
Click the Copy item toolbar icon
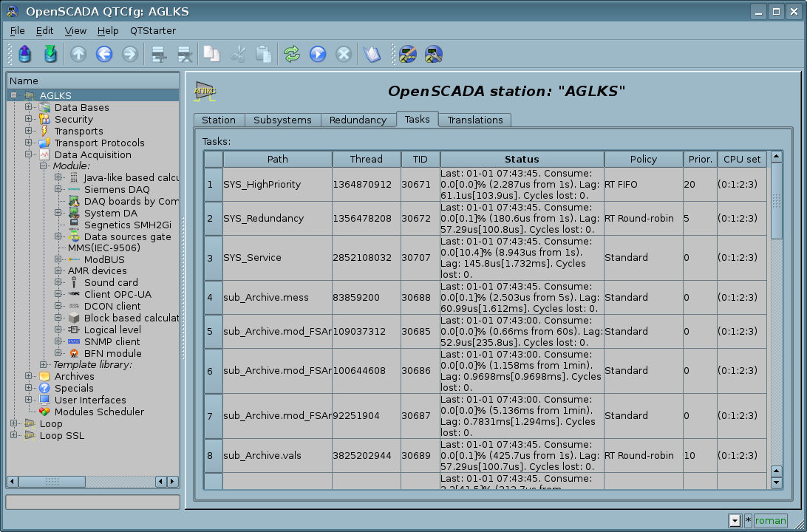(211, 53)
